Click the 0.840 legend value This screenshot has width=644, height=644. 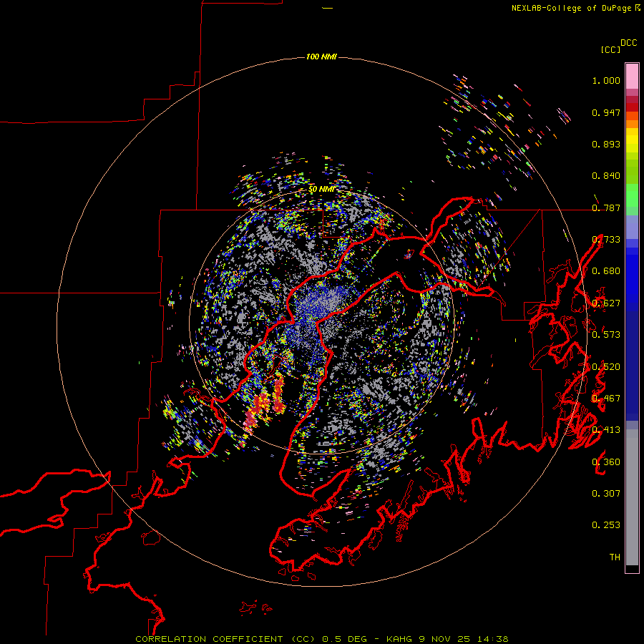[606, 176]
